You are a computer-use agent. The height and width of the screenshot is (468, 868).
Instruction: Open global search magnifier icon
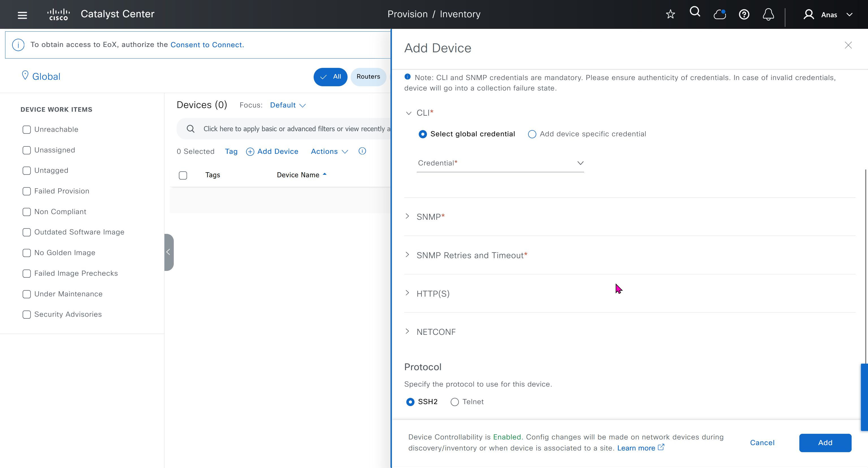point(695,12)
